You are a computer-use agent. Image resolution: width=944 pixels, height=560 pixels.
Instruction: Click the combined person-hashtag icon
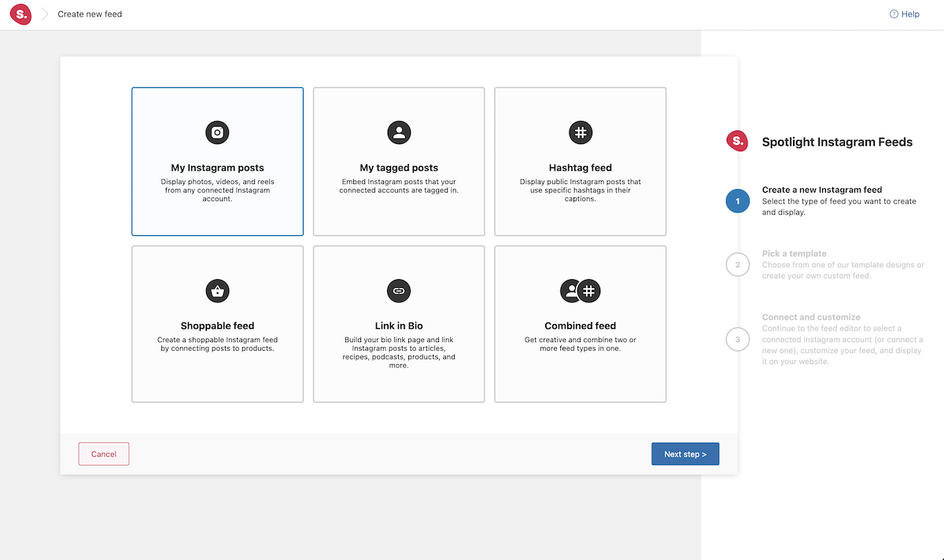[581, 291]
